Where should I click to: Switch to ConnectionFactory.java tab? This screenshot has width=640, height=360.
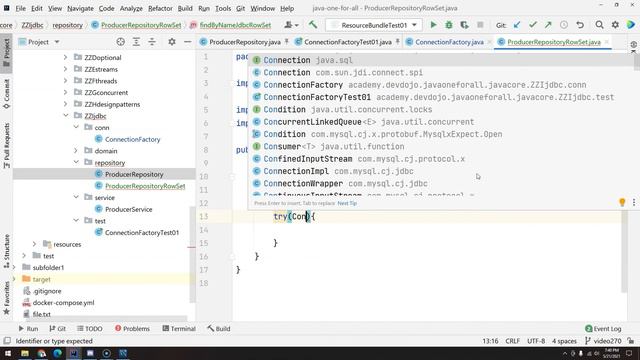pos(449,42)
